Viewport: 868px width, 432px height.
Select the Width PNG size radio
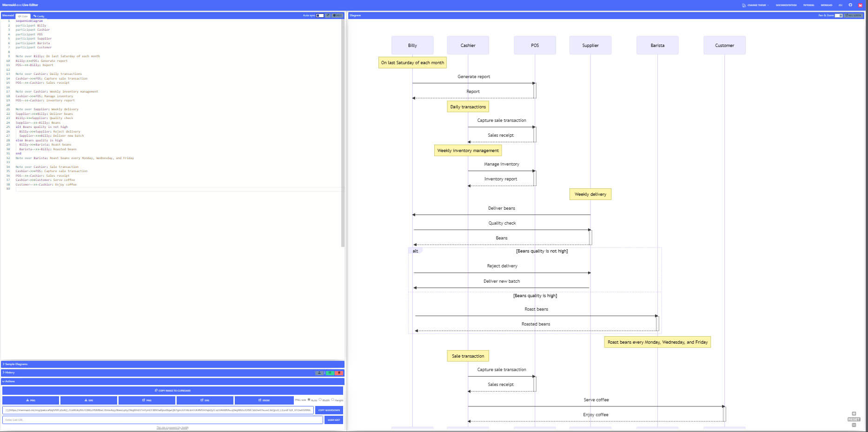click(320, 400)
